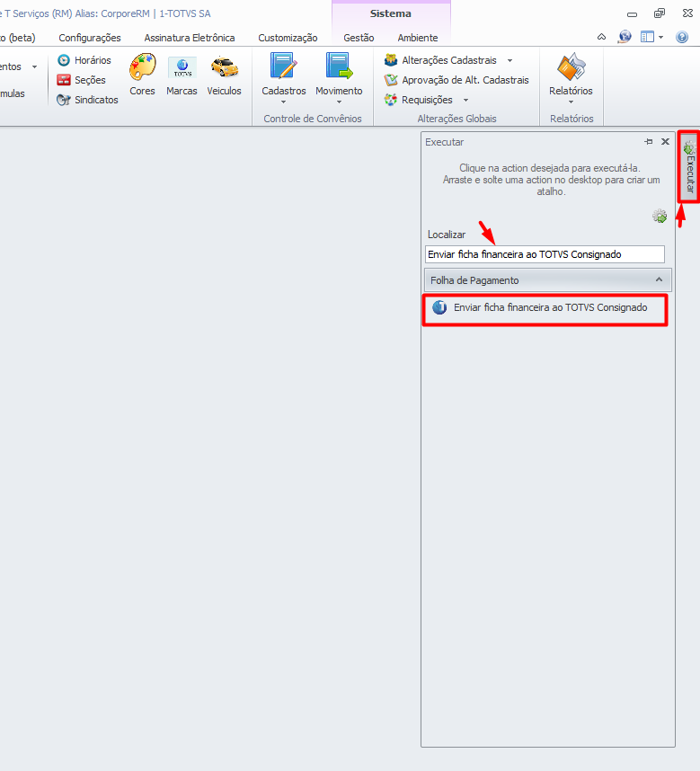700x771 pixels.
Task: Open Sindicatos from the ribbon
Action: 87,100
